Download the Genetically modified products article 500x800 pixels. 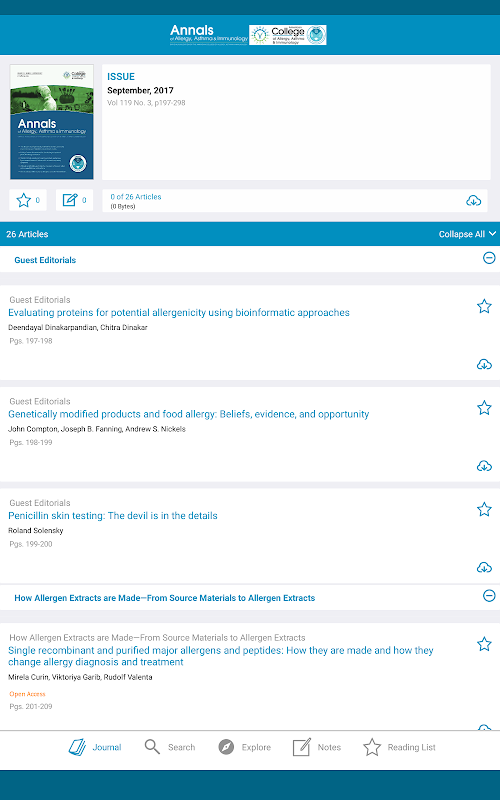(x=484, y=466)
